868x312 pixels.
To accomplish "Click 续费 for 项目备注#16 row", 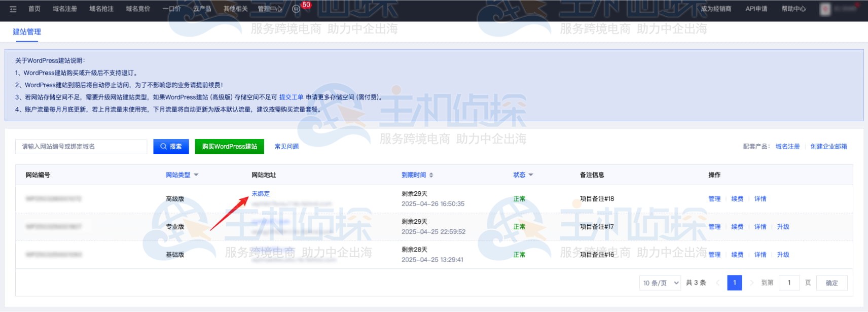I will (x=737, y=255).
